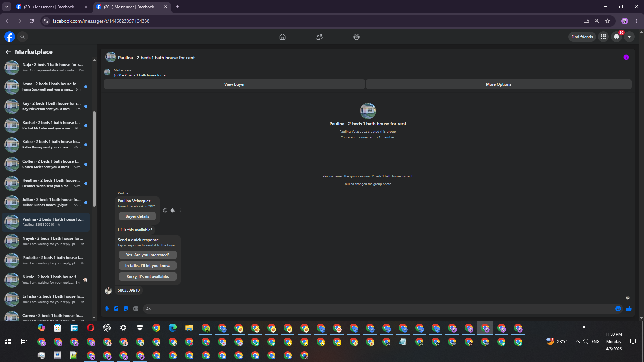Open Settings gear from the taskbar

pyautogui.click(x=123, y=328)
